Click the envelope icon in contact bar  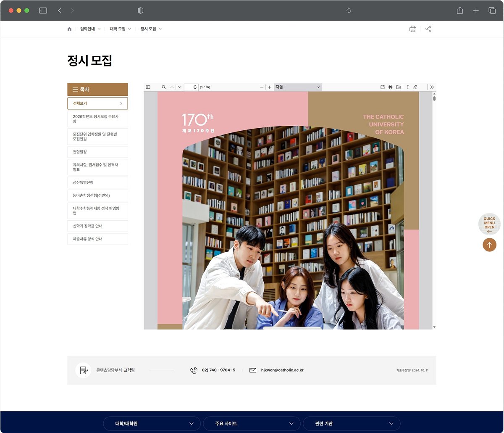pos(253,370)
